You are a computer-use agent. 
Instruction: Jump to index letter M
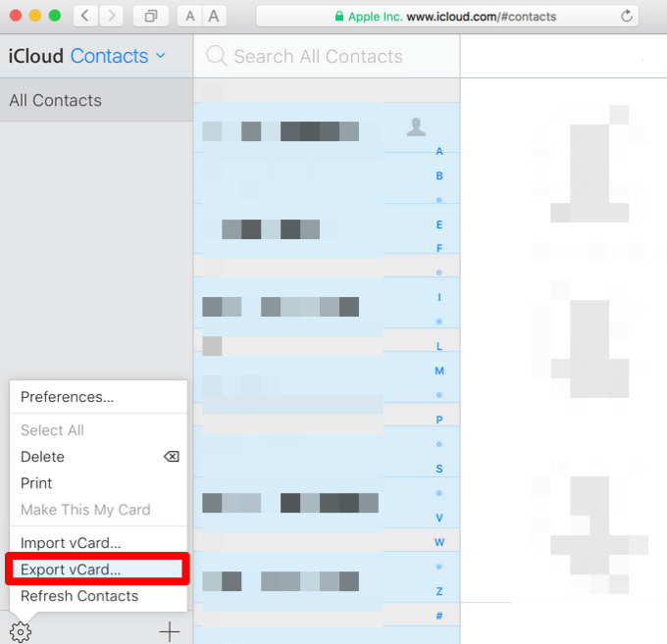(439, 371)
